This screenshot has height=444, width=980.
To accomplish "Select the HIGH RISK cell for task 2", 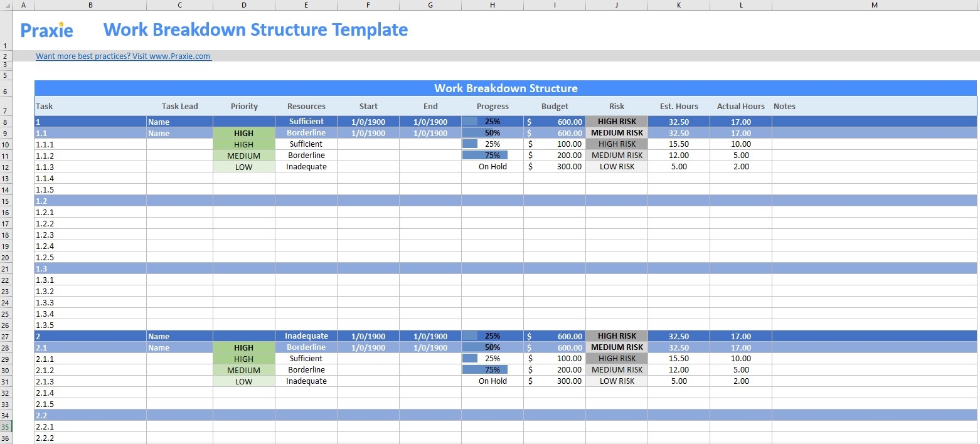I will pos(616,336).
